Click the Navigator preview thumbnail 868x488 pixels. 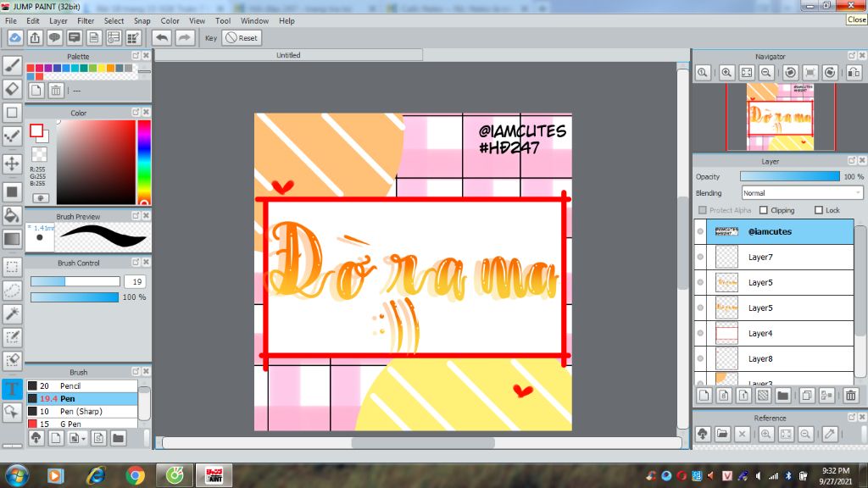pyautogui.click(x=780, y=117)
